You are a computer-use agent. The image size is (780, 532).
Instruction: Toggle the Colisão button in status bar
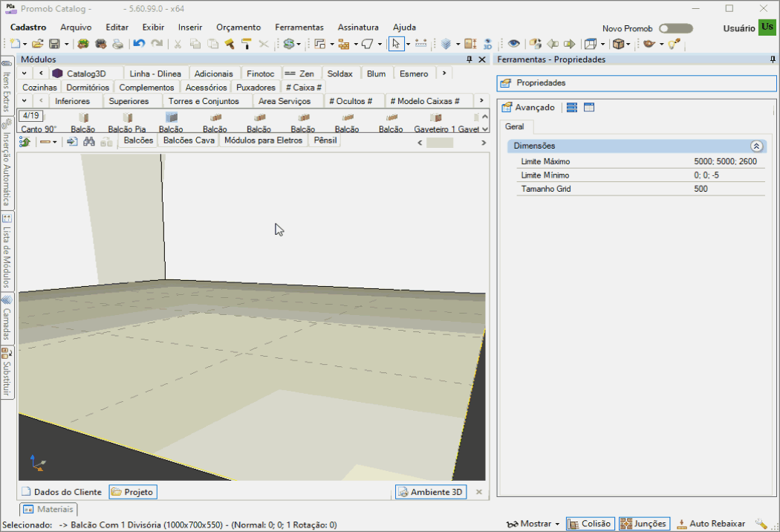590,524
